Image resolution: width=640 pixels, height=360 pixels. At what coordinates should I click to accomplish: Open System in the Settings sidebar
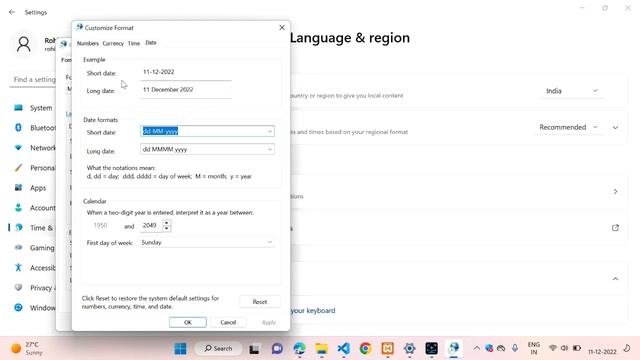coord(41,108)
